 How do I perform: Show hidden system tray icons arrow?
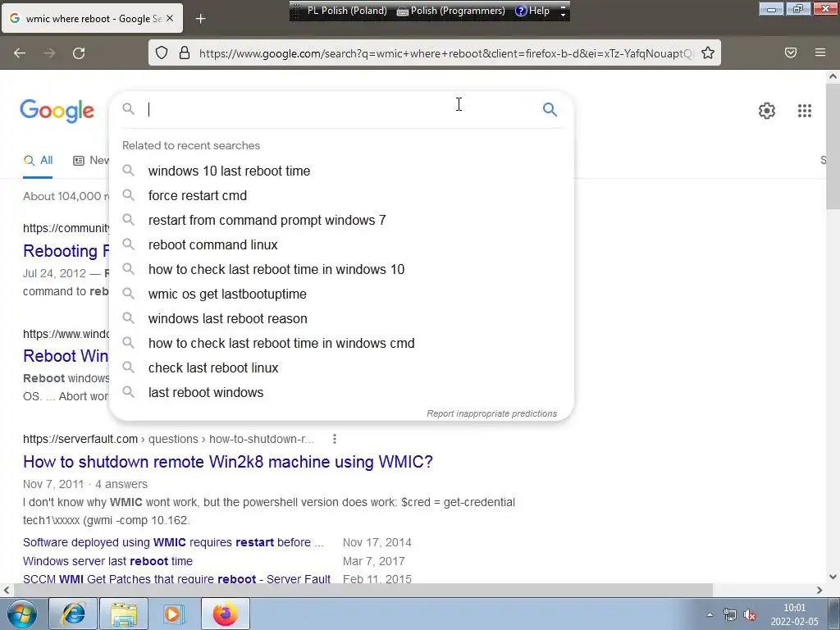[710, 614]
